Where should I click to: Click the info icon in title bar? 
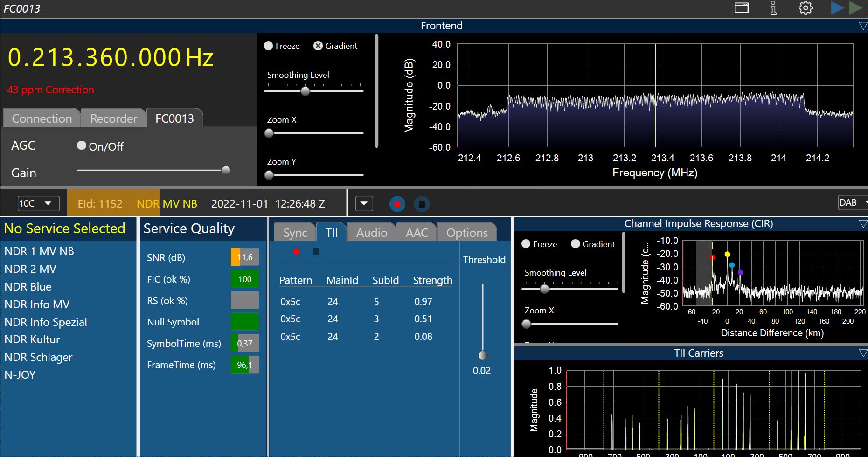(773, 8)
